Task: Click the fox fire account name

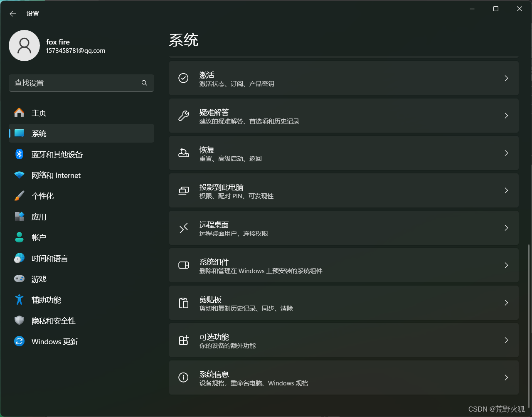Action: point(58,42)
